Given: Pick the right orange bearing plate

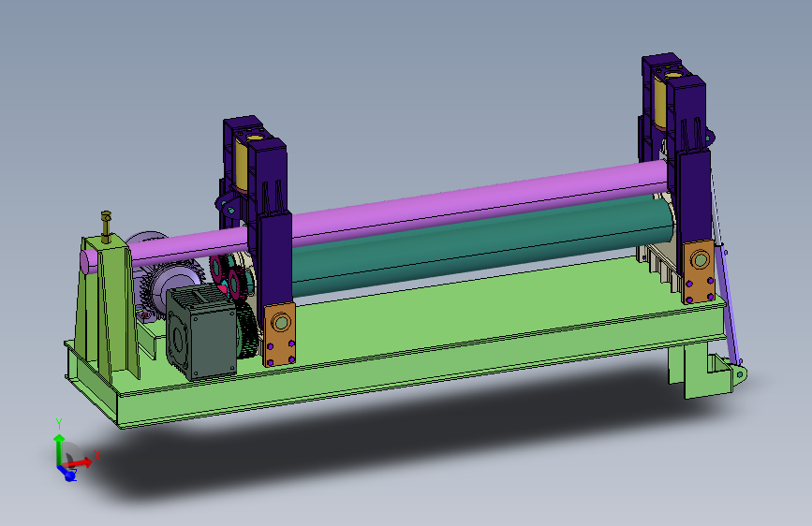Looking at the screenshot, I should point(699,271).
